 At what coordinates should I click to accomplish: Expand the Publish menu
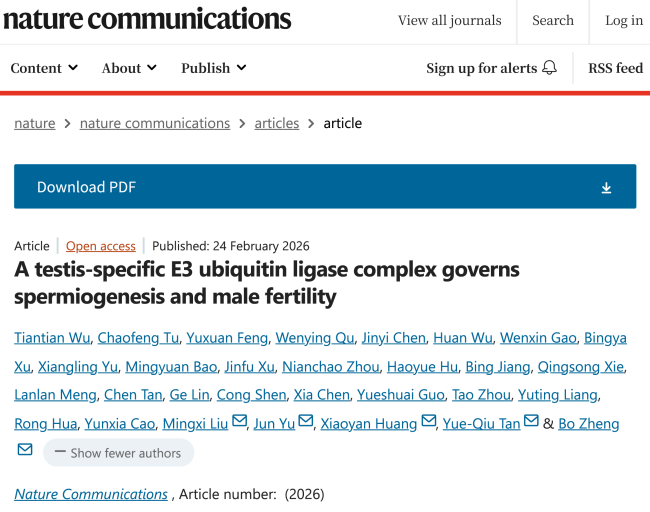coord(214,68)
